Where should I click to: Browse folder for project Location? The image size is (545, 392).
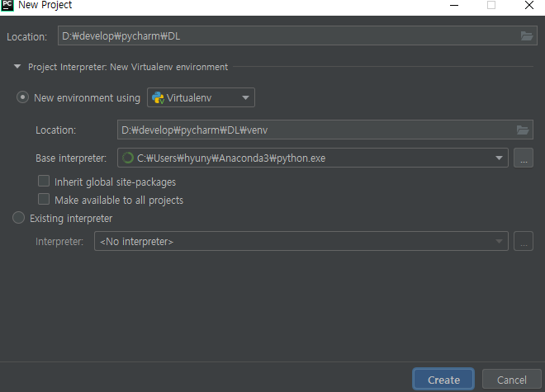pos(527,35)
